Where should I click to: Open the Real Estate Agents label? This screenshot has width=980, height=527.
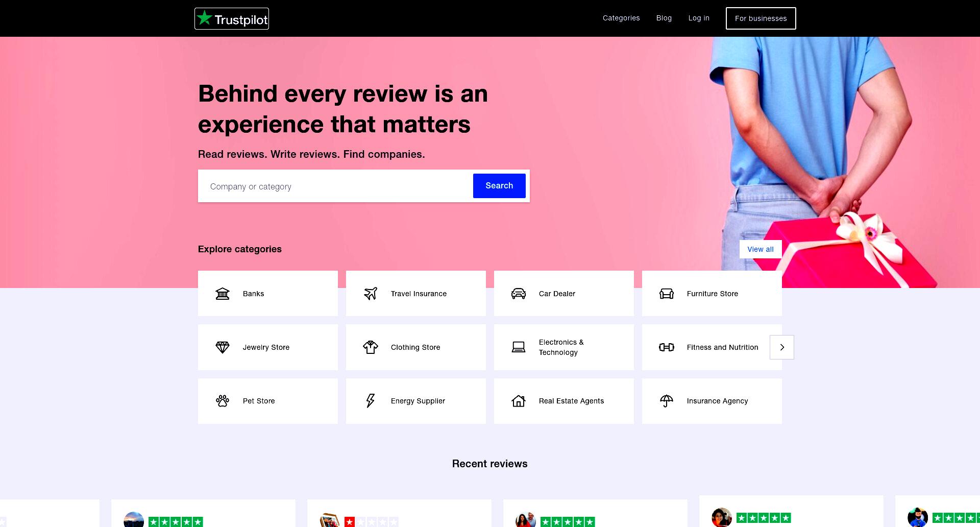tap(571, 401)
